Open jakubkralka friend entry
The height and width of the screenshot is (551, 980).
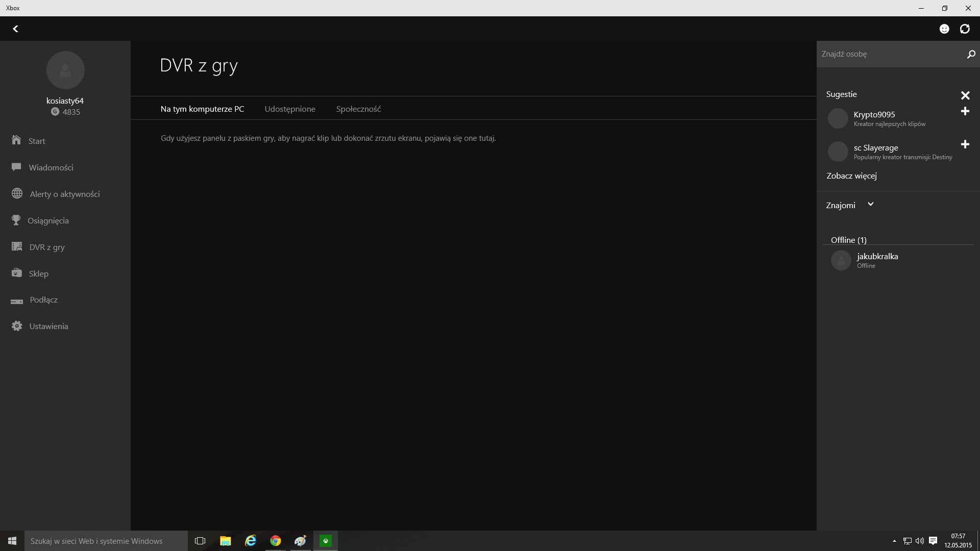898,260
